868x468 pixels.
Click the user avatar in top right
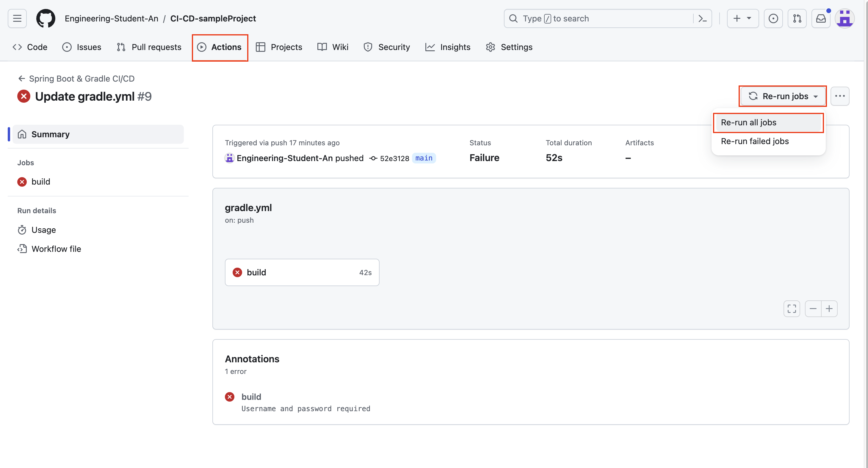[844, 18]
